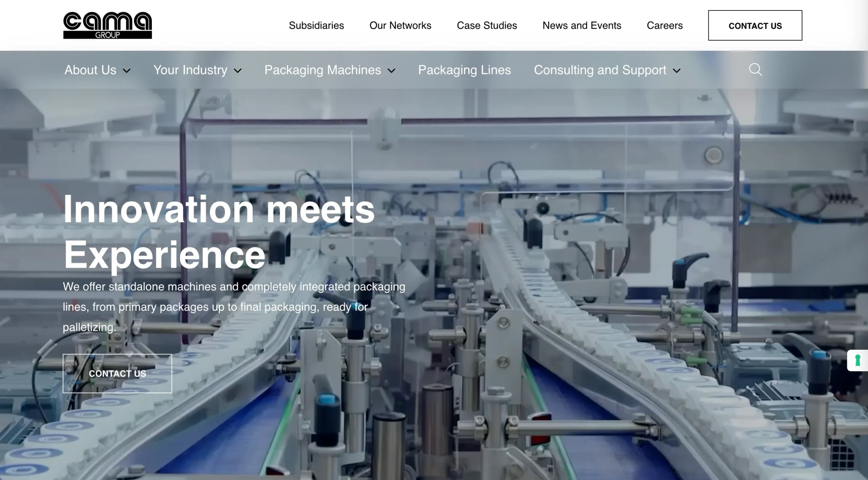Image resolution: width=868 pixels, height=480 pixels.
Task: Open the Packaging Machines dropdown
Action: tap(322, 70)
